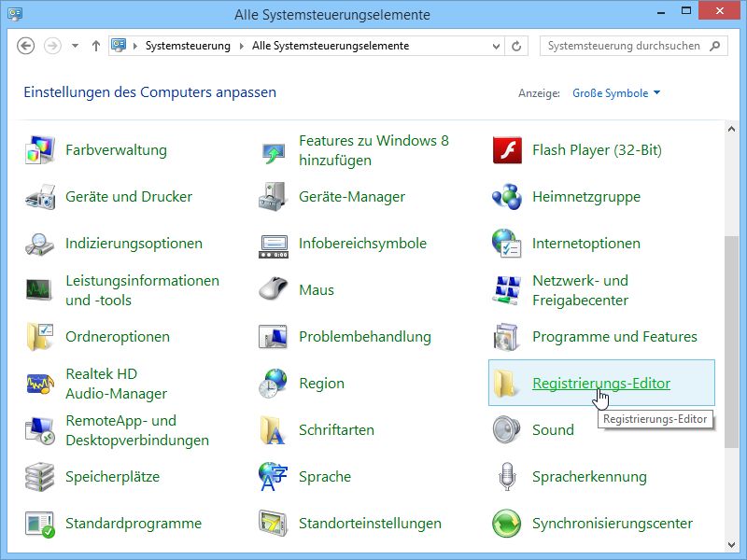Expand the breadcrumb arrow before Systemsteuerung
747x560 pixels.
pyautogui.click(x=135, y=46)
